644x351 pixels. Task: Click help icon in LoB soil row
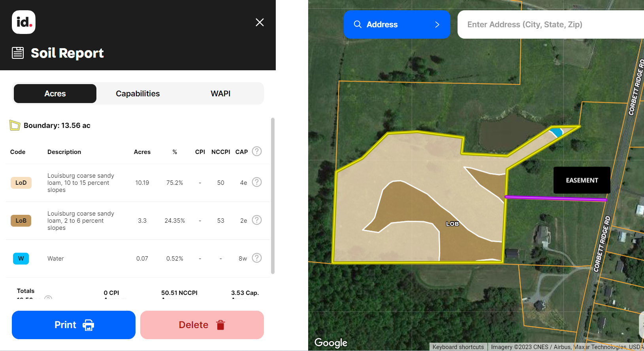pyautogui.click(x=257, y=220)
